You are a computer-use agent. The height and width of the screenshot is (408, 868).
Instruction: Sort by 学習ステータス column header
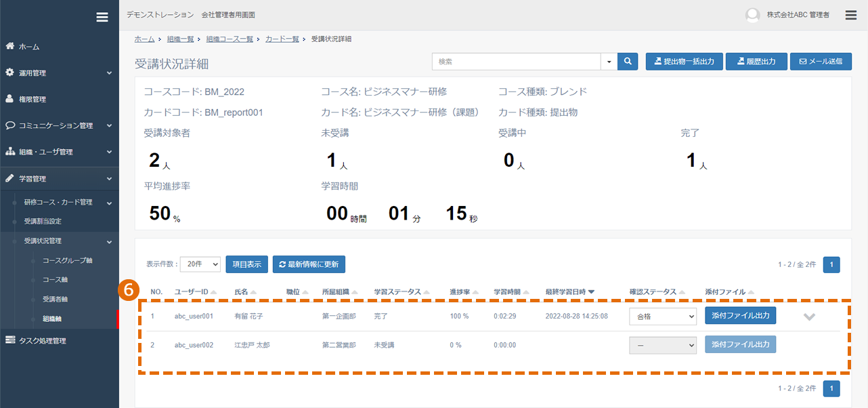click(x=402, y=292)
